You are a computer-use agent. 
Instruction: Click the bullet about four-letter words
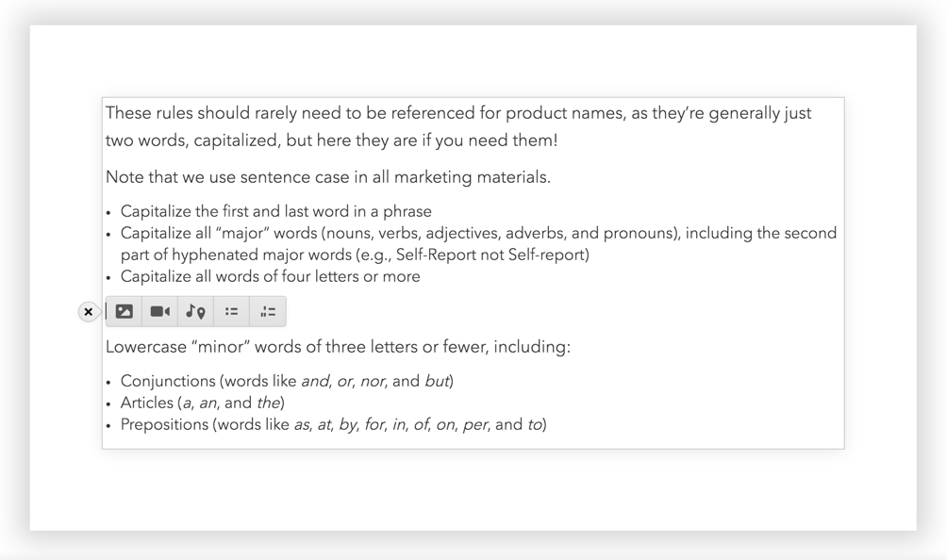(268, 276)
